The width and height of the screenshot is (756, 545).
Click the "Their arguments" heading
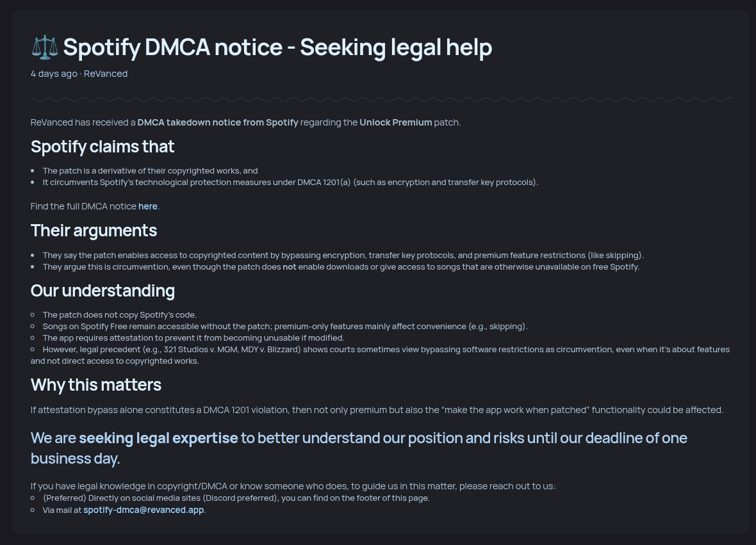(x=94, y=230)
